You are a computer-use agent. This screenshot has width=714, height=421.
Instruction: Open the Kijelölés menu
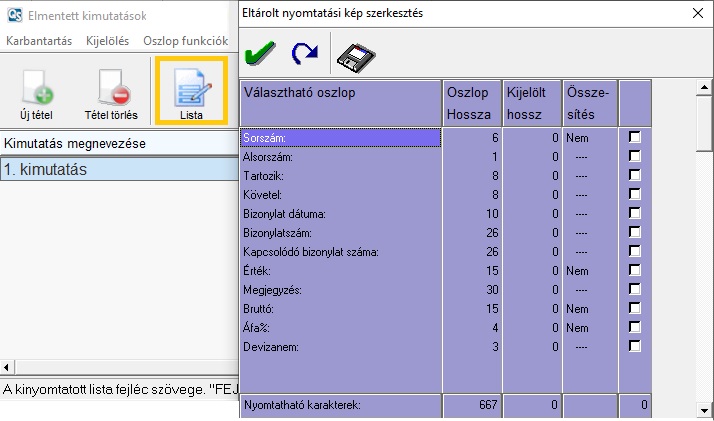click(x=107, y=41)
